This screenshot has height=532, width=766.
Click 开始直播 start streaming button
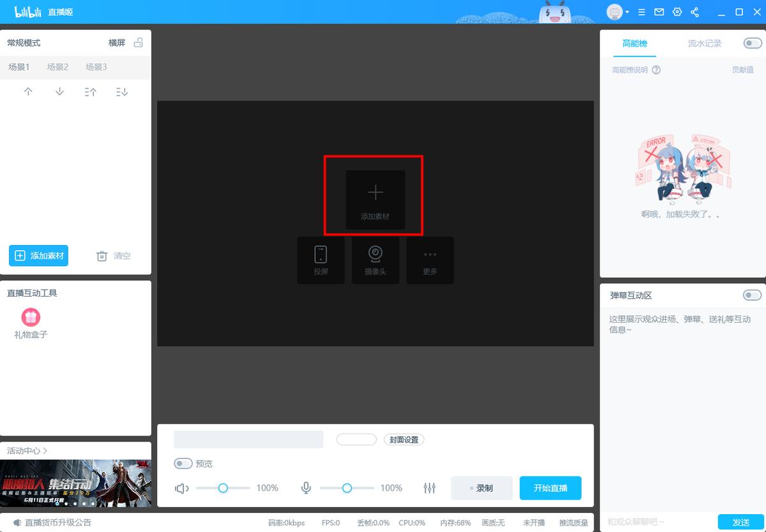pyautogui.click(x=550, y=488)
